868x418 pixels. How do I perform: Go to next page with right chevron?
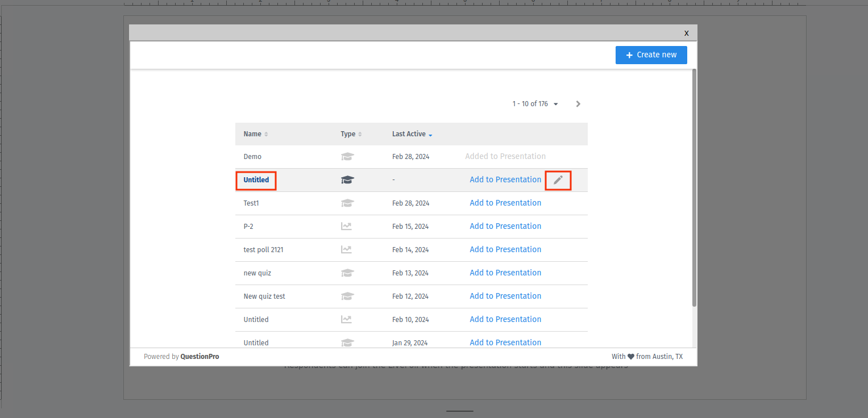[578, 104]
